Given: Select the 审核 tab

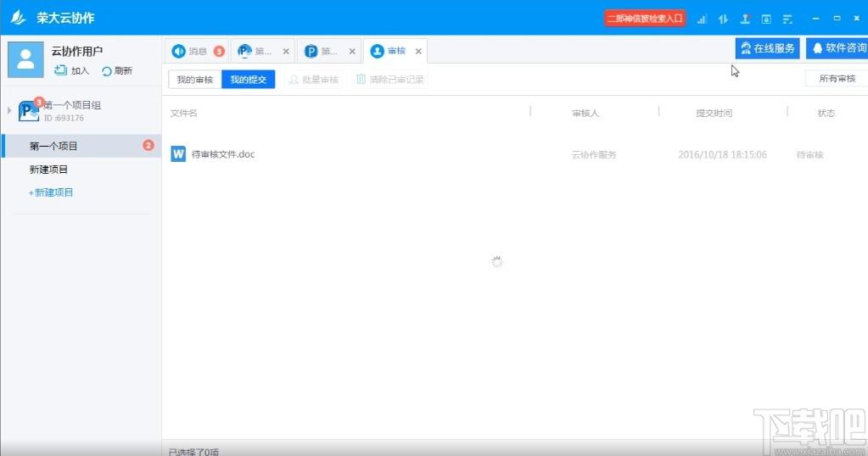Looking at the screenshot, I should coord(395,52).
